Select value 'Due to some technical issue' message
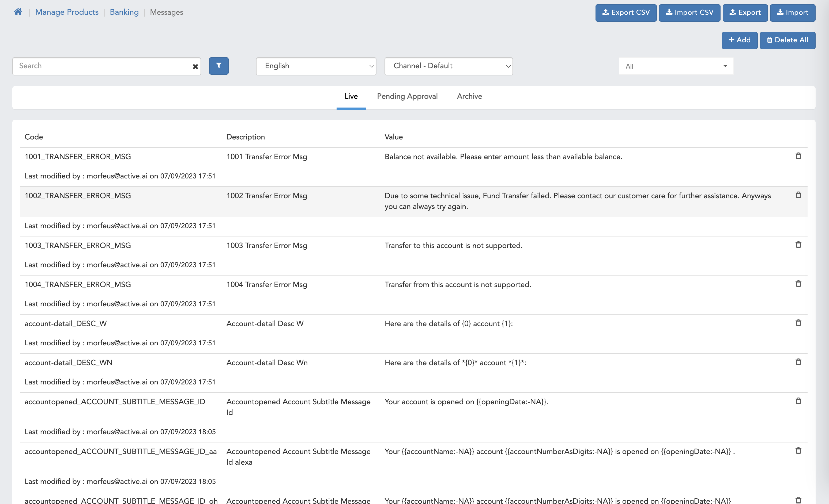The image size is (829, 504). click(578, 201)
